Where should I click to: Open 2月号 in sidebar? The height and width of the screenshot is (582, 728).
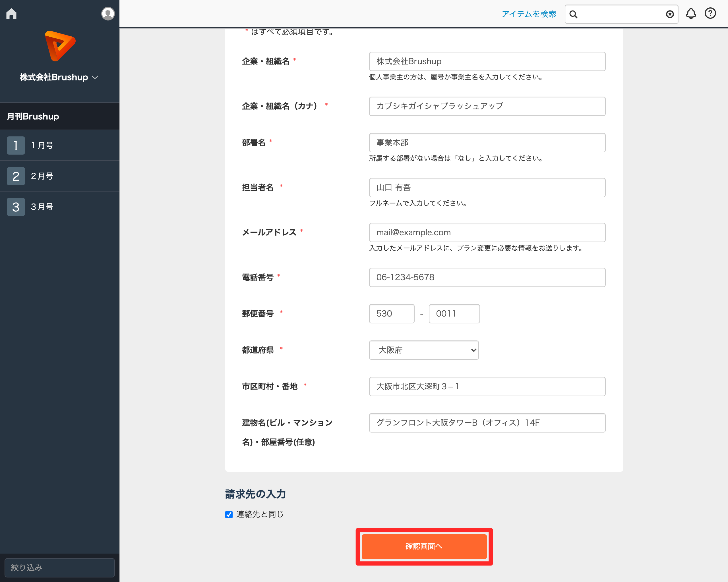(x=60, y=176)
